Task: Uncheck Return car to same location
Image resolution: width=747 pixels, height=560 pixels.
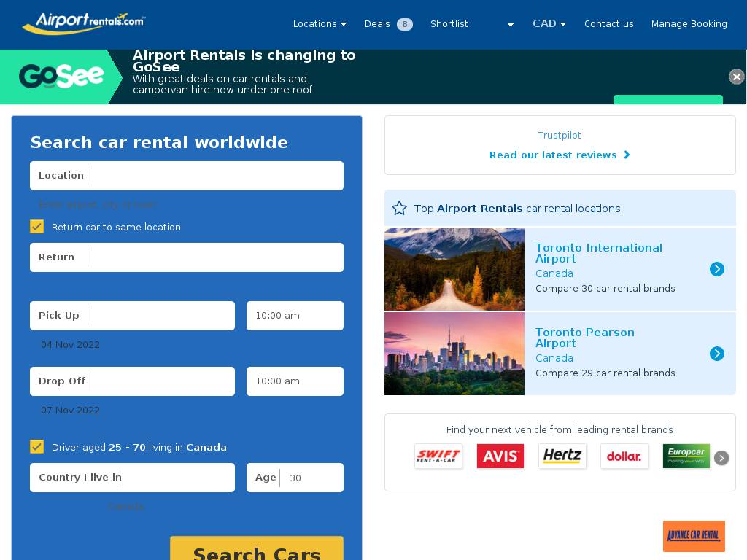Action: point(36,226)
